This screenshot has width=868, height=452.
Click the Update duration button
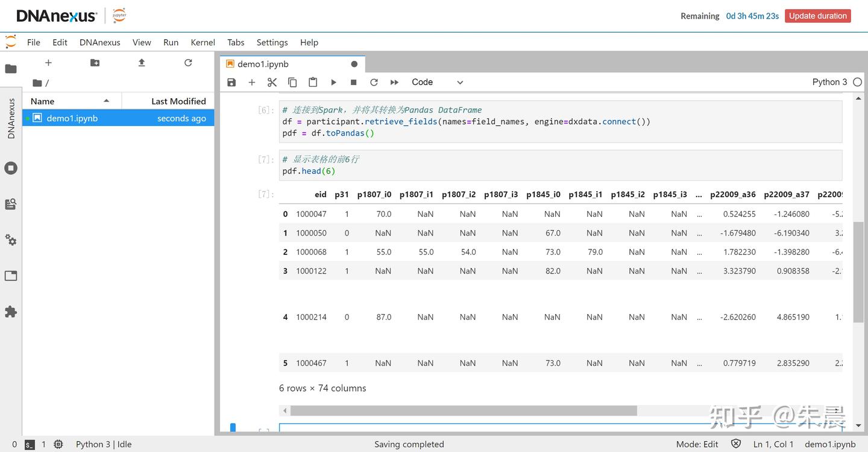pyautogui.click(x=817, y=16)
